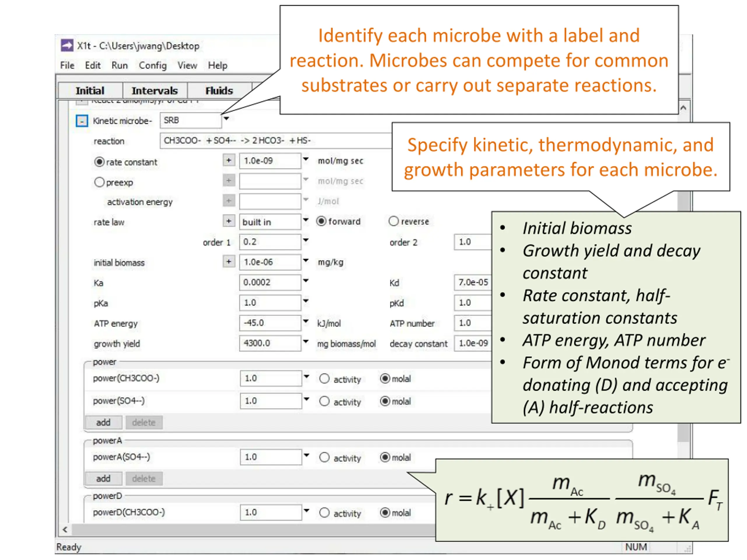Click the decay constant field 1.0e-09
The height and width of the screenshot is (560, 747).
473,343
